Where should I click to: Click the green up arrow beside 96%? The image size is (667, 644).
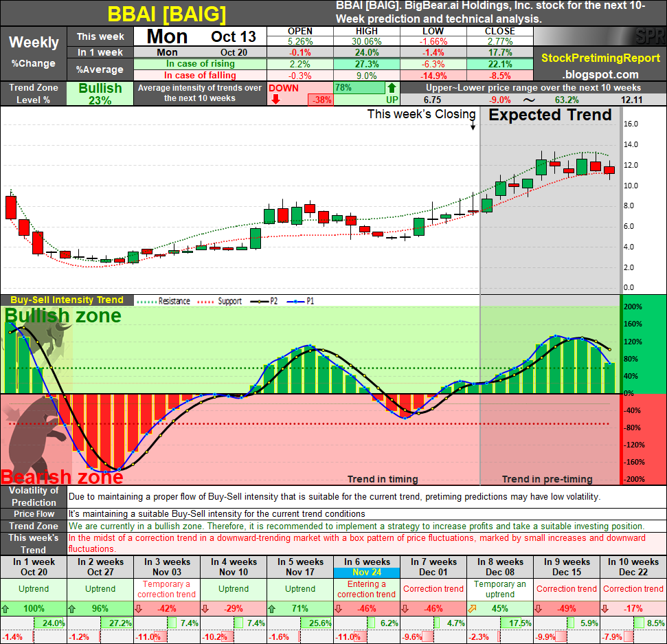(72, 609)
